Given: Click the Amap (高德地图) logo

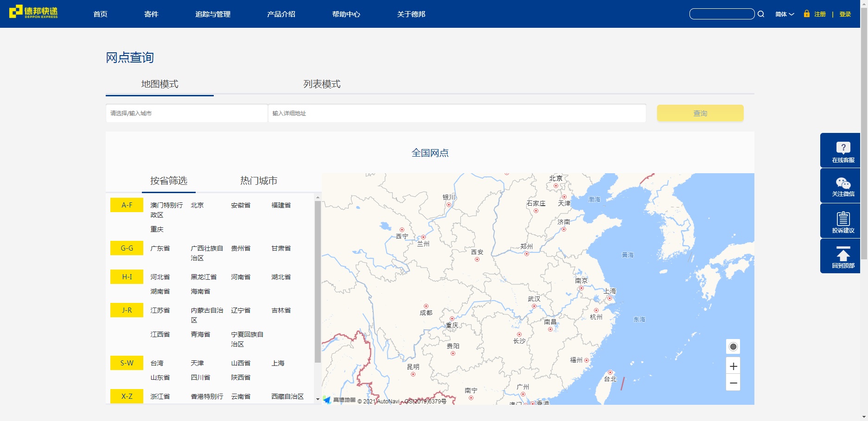Looking at the screenshot, I should 339,400.
